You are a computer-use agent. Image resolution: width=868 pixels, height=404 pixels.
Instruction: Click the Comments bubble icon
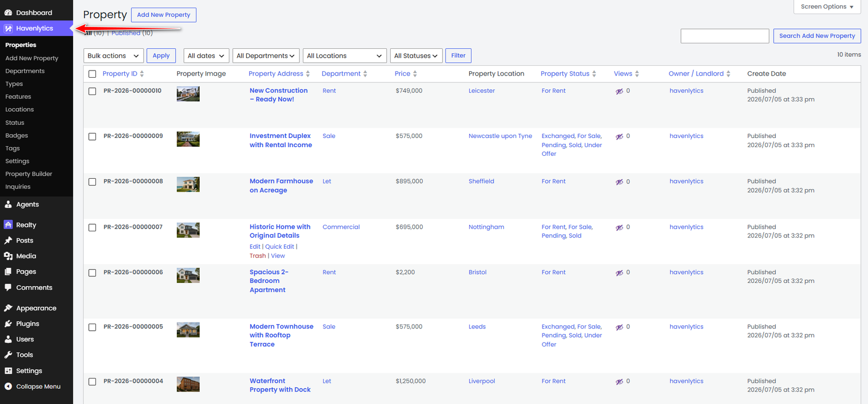pos(8,287)
